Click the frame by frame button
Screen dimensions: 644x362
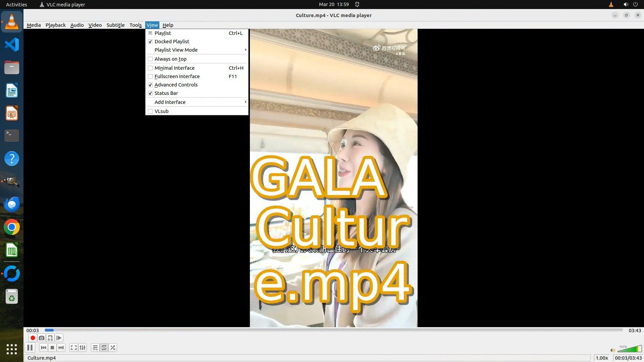[x=59, y=338]
